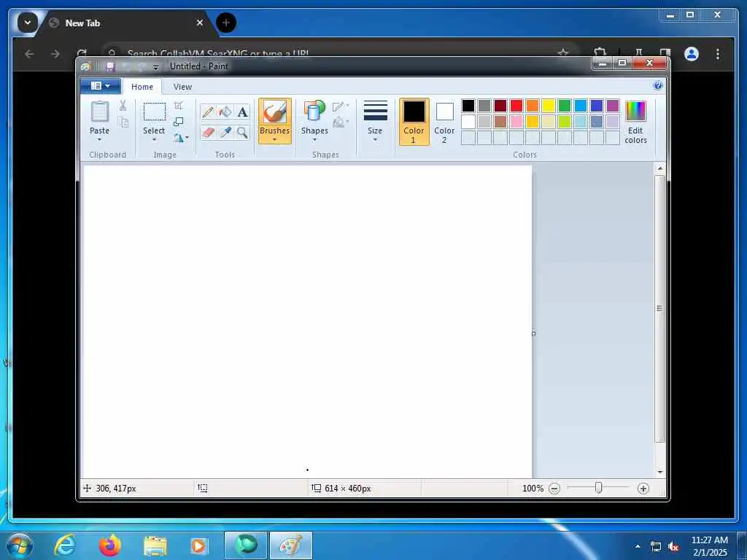Click the Save floppy icon in title bar

[x=110, y=66]
